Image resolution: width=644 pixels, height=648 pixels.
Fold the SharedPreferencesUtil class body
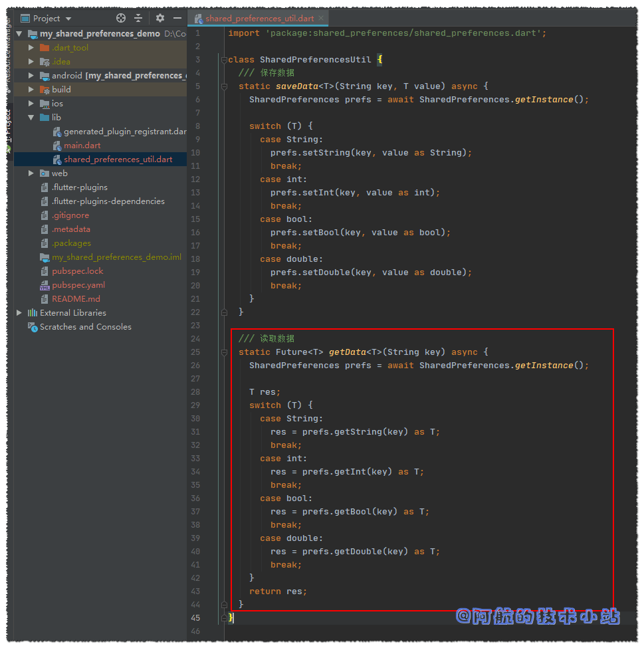point(224,59)
